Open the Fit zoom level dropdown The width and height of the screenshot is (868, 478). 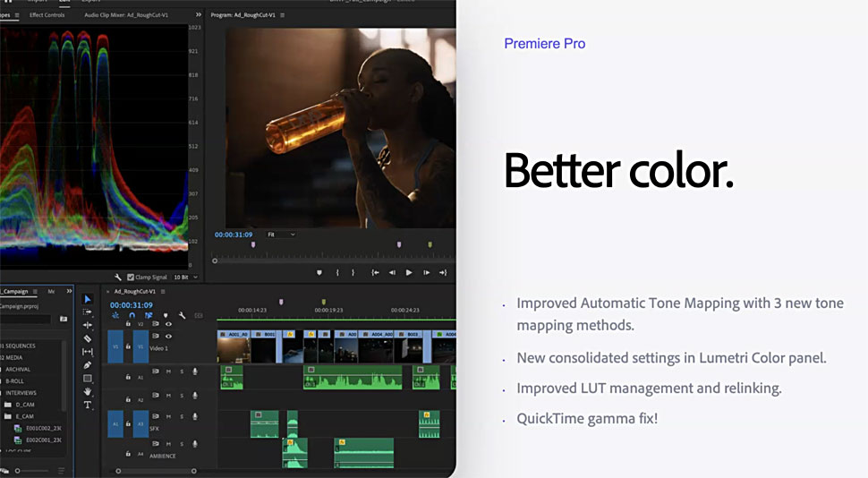281,235
